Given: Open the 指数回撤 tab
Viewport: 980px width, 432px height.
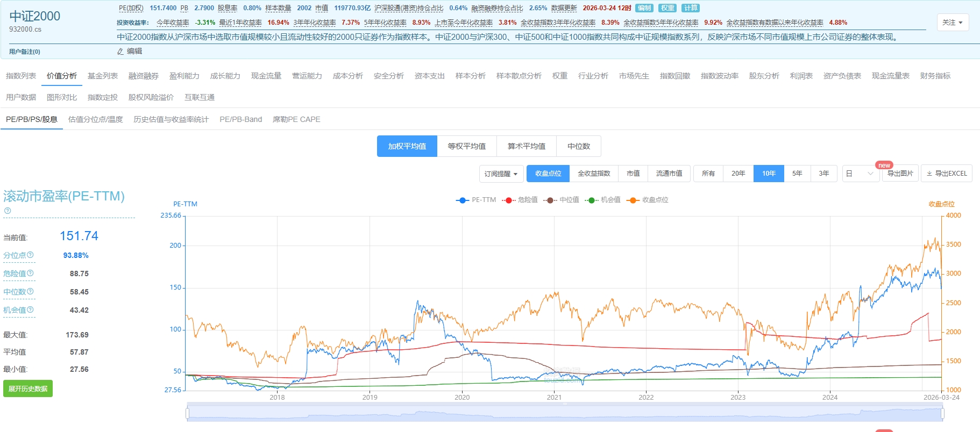Looking at the screenshot, I should click(675, 76).
